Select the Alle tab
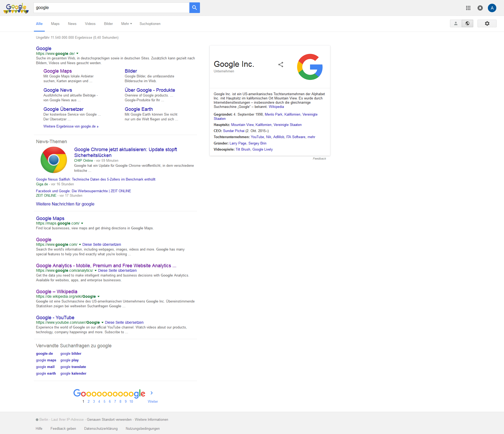 tap(39, 24)
